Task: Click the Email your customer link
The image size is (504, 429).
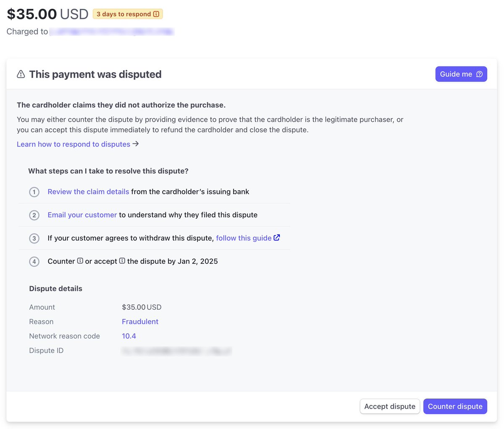Action: click(x=82, y=215)
